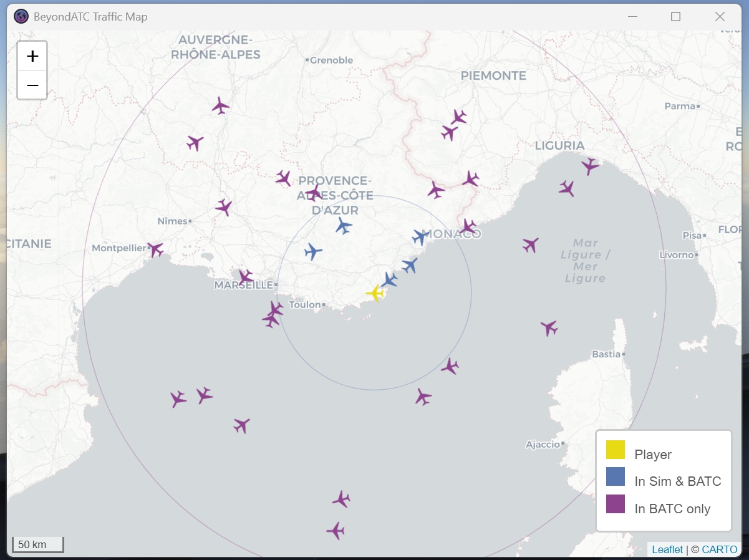Close the BeyondATC Traffic Map window

tap(720, 17)
